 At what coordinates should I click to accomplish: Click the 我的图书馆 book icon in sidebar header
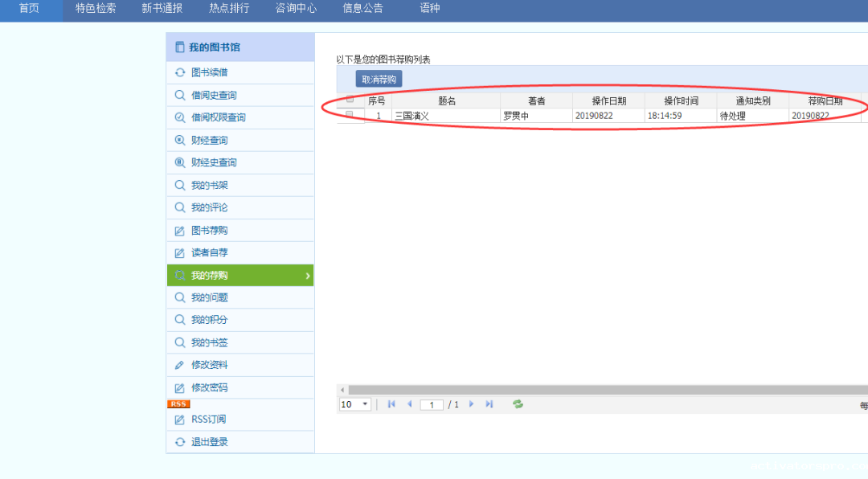pos(180,47)
